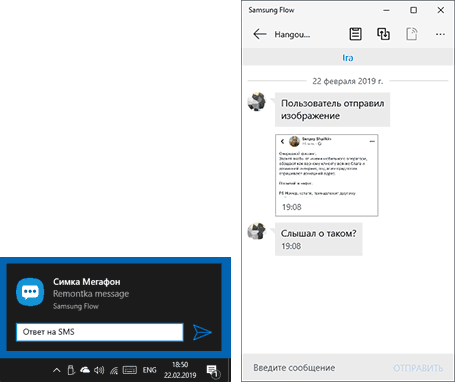455x382 pixels.
Task: Click the avatar next to image message
Action: click(x=256, y=102)
